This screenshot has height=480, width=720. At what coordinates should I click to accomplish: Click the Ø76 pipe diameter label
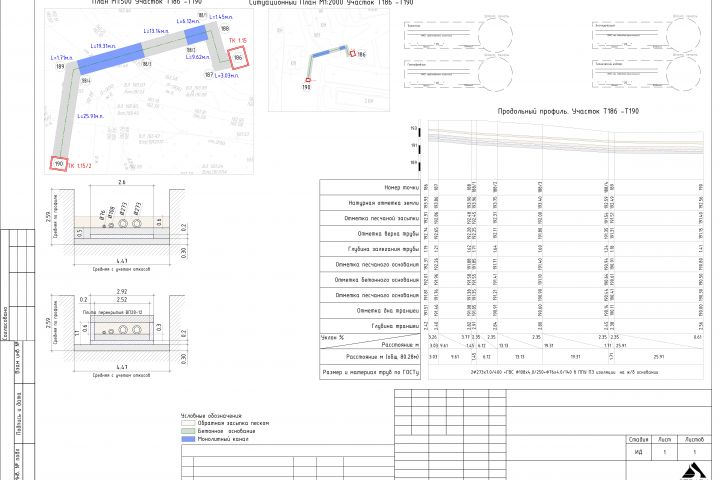tap(102, 214)
